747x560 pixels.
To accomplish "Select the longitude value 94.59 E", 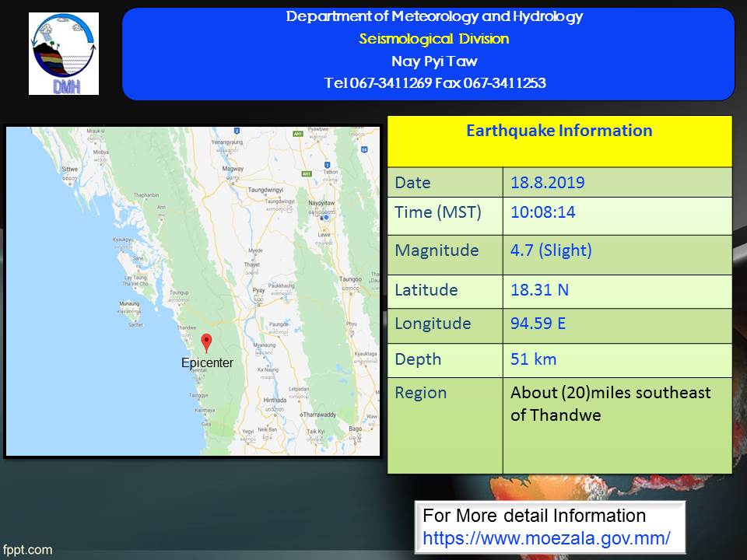I will (538, 324).
